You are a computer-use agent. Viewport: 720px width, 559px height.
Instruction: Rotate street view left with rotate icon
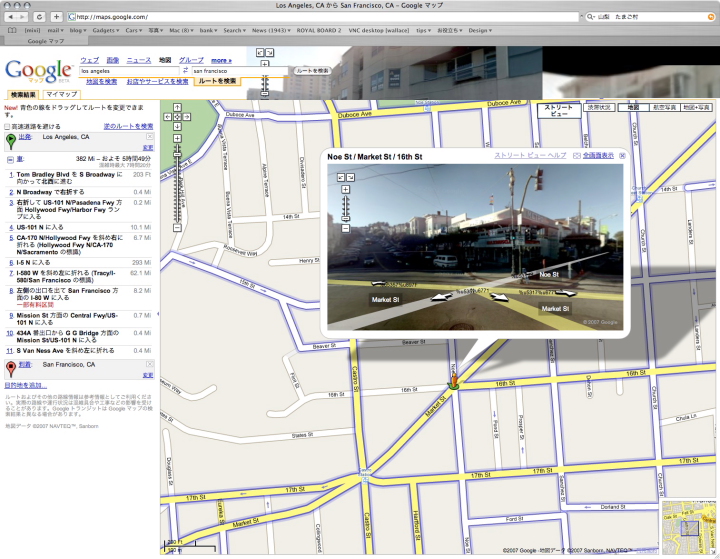point(341,177)
